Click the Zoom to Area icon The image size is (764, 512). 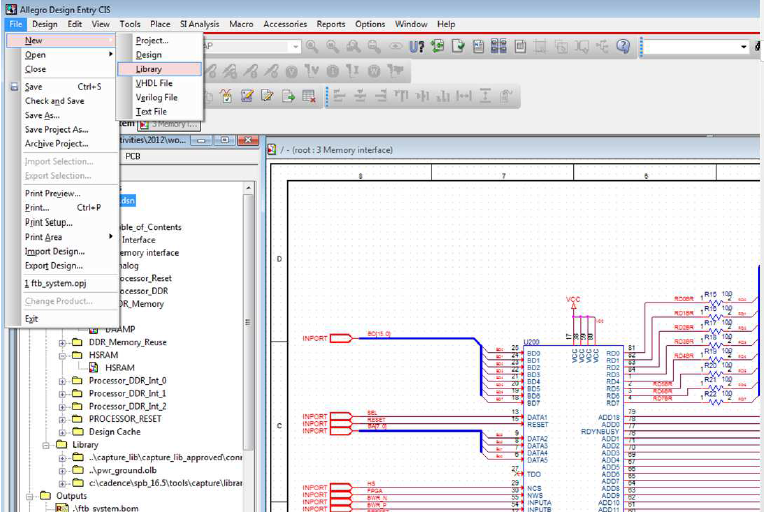click(x=354, y=46)
